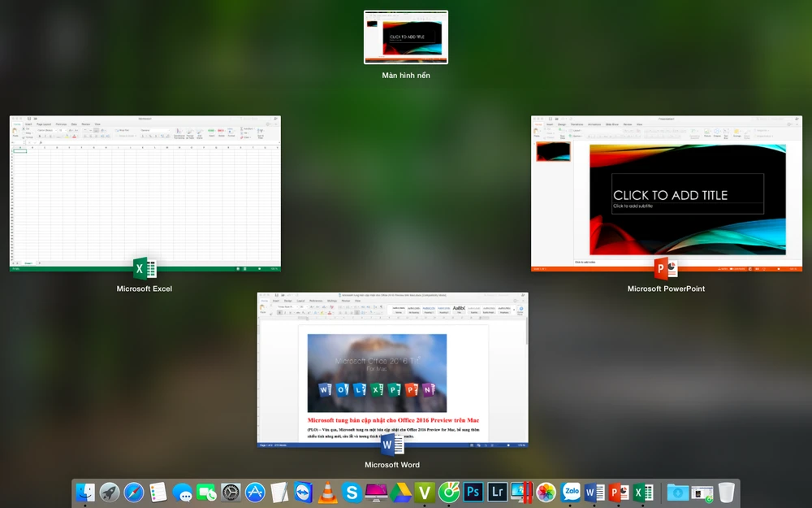Click the red article headline link in Word
The image size is (812, 508).
click(393, 419)
